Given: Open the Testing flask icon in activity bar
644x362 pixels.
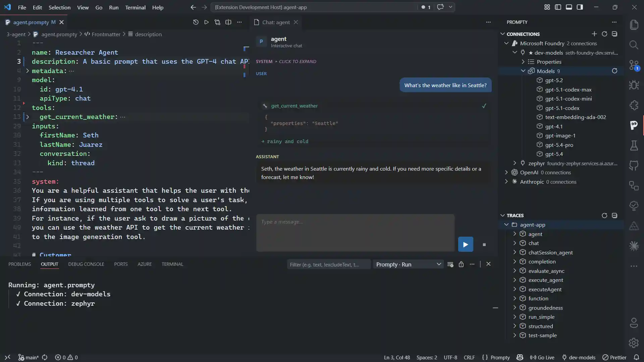Looking at the screenshot, I should tap(634, 145).
